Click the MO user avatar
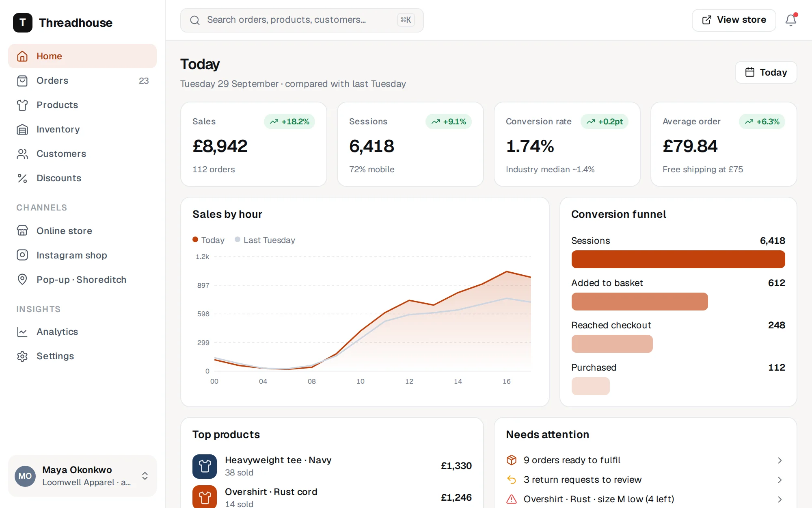Viewport: 812px width, 508px height. click(25, 476)
